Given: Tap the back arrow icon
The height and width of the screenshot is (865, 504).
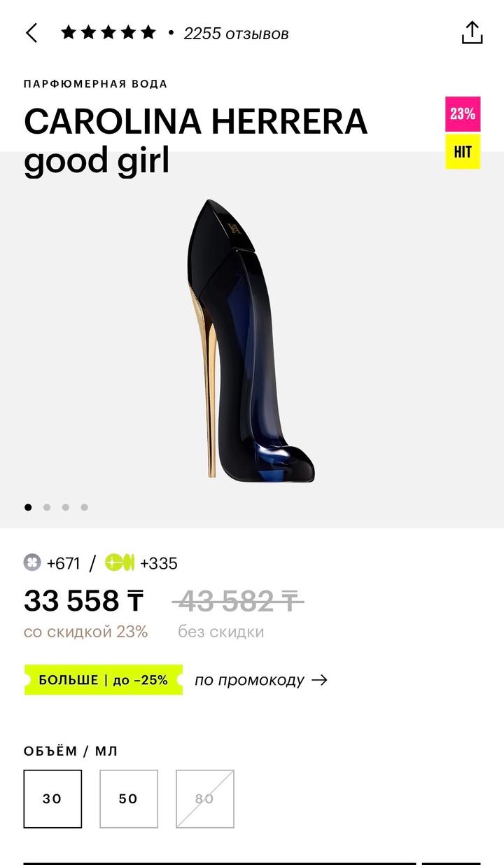Looking at the screenshot, I should click(31, 33).
